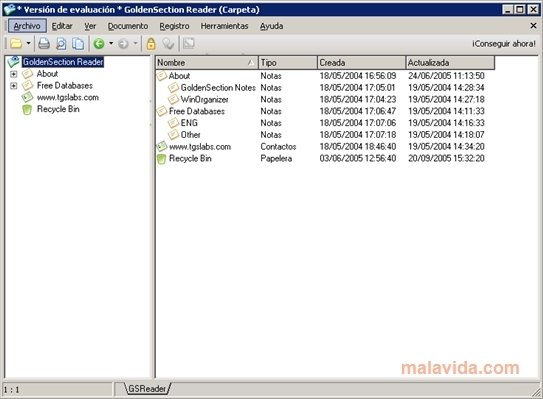
Task: Sort by the Actualizada column header
Action: 450,63
